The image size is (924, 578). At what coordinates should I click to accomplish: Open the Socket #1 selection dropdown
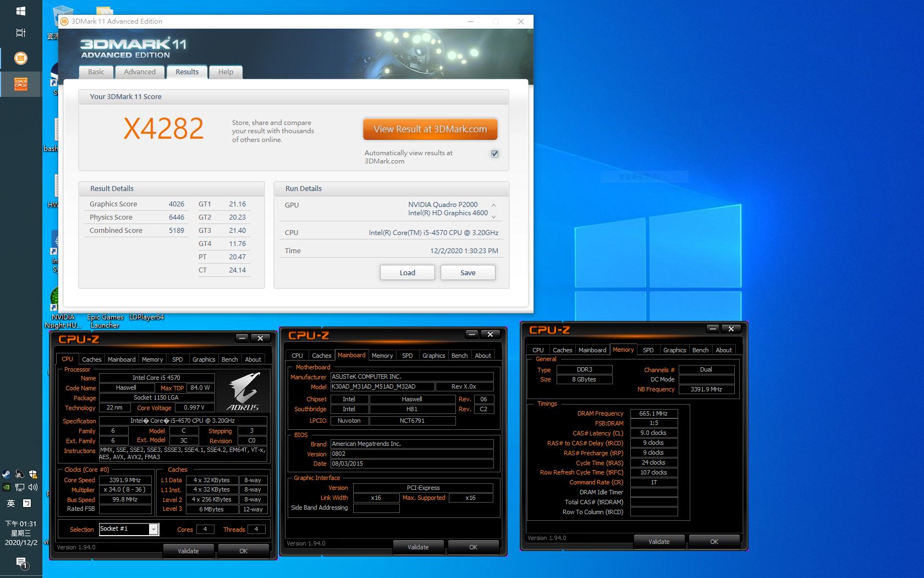tap(154, 529)
